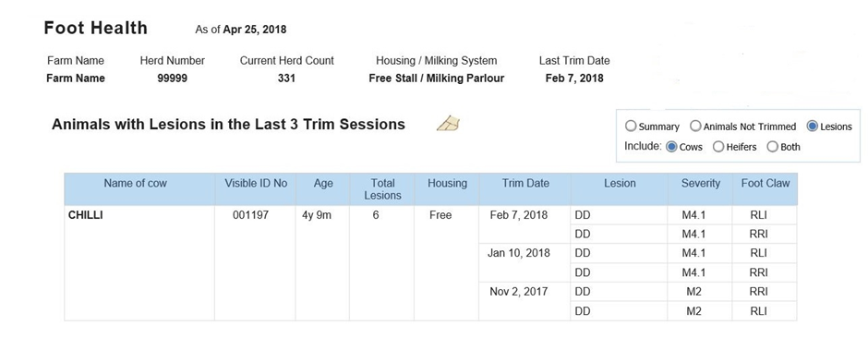Viewport: 868px width, 338px height.
Task: Select the Nov 2, 2017 trim date cell
Action: pyautogui.click(x=519, y=291)
